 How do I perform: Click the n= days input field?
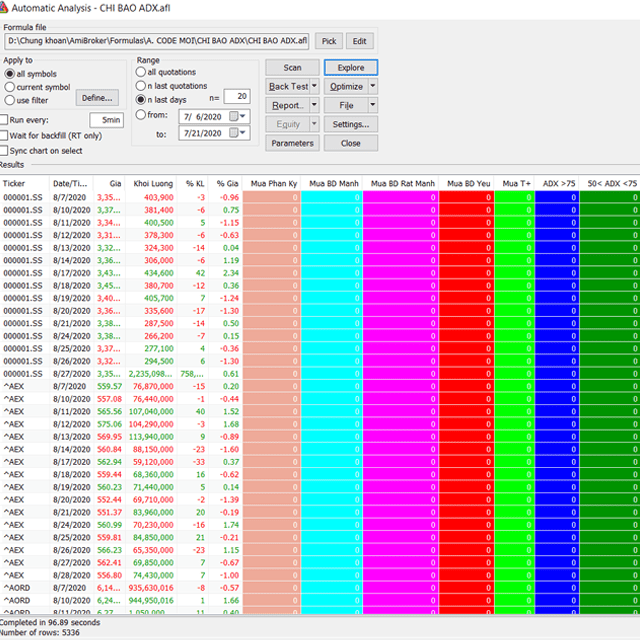coord(237,96)
